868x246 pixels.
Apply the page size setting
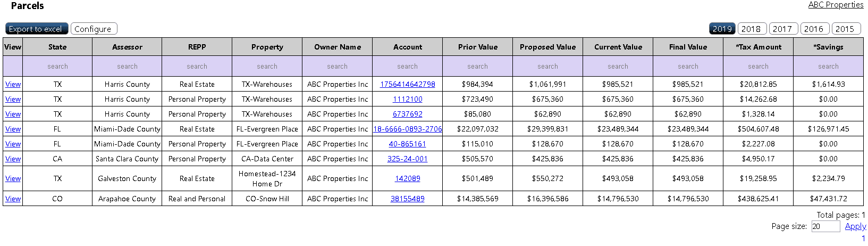(x=855, y=226)
